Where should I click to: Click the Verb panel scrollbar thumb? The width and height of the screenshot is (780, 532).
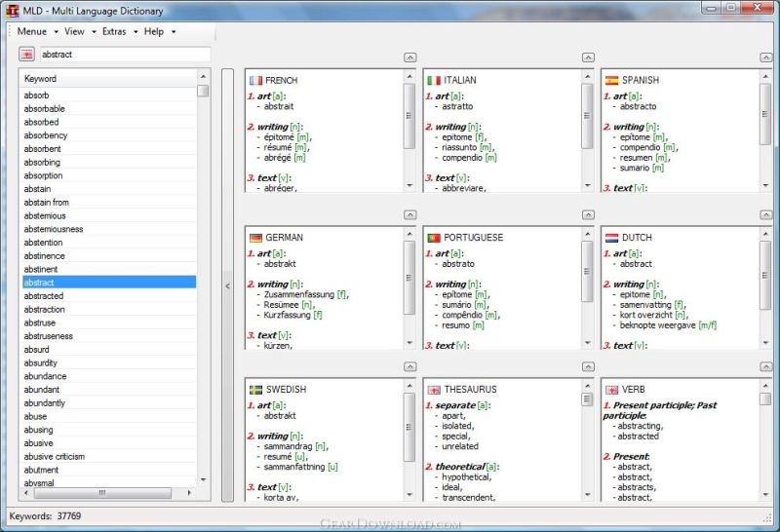click(x=765, y=399)
